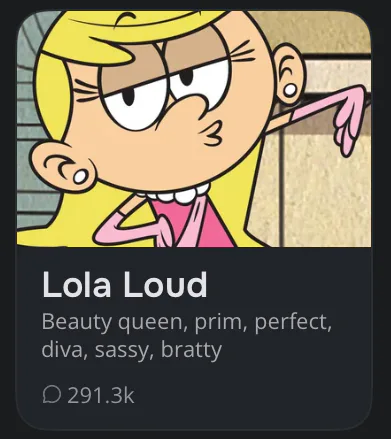The image size is (391, 439).
Task: Click the pearl necklace in the image
Action: (175, 195)
